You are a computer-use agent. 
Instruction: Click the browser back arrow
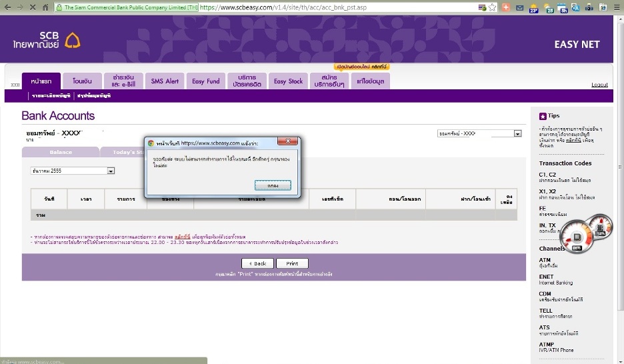pyautogui.click(x=7, y=7)
